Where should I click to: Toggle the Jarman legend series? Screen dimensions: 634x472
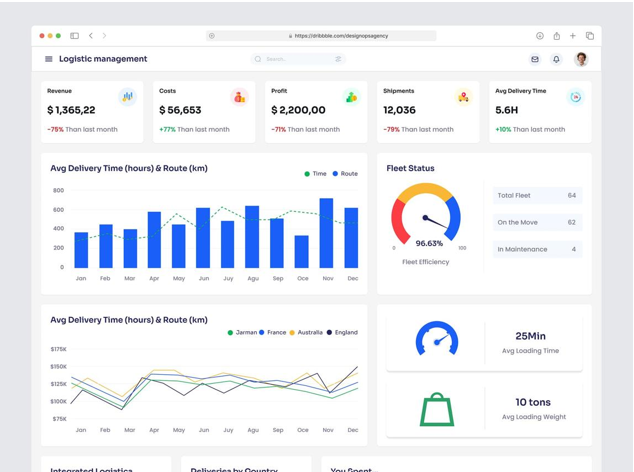pos(242,332)
